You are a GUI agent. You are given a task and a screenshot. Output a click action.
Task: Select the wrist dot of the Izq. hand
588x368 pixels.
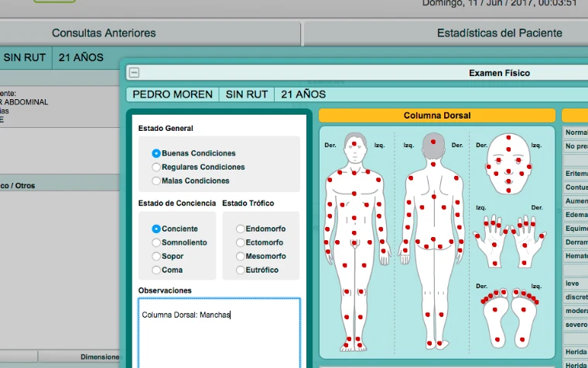point(495,263)
